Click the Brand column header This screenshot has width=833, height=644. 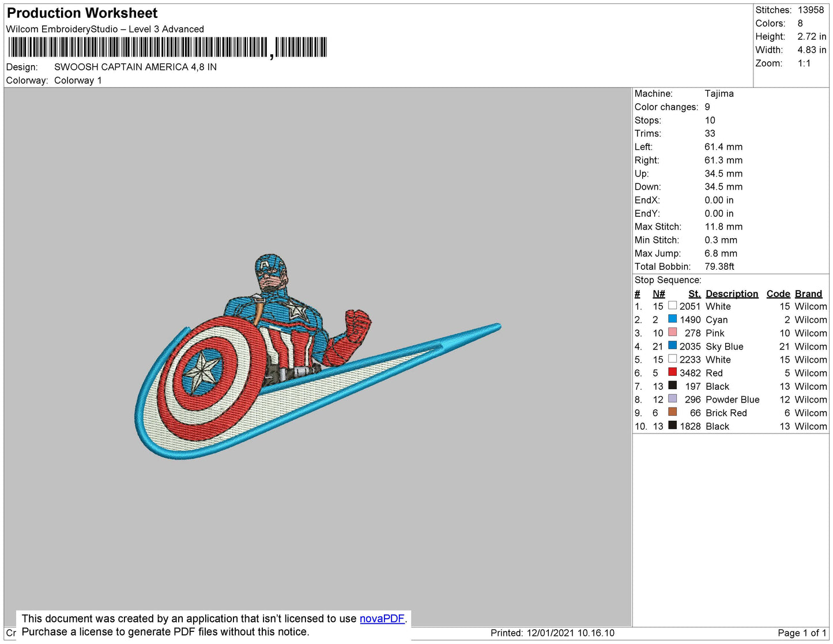click(808, 293)
